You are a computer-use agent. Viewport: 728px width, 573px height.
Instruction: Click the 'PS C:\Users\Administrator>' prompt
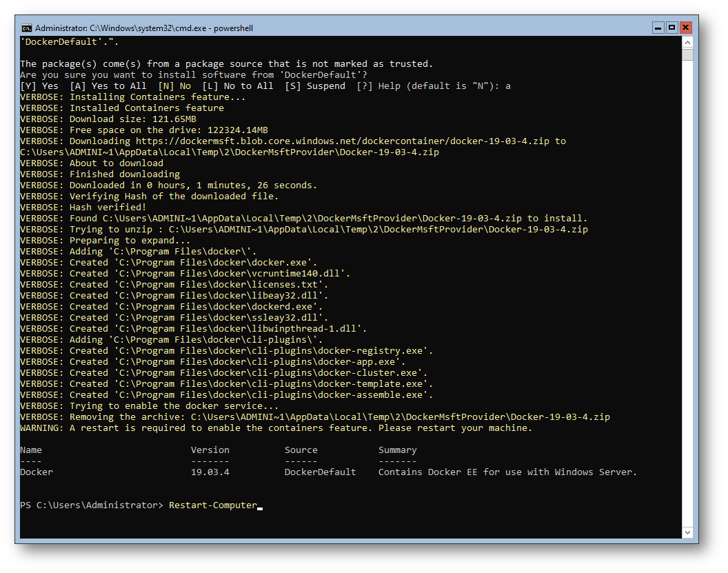92,505
